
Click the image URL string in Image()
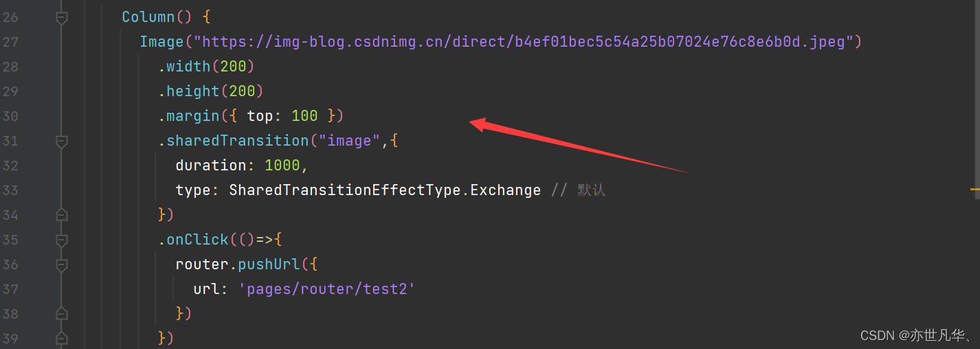tap(524, 42)
